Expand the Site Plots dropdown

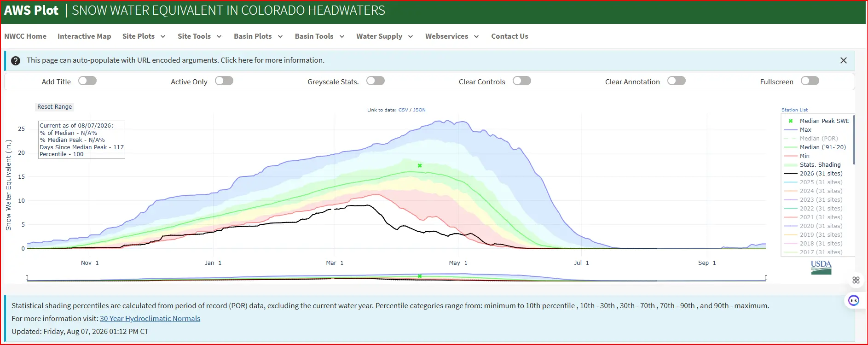[x=144, y=36]
